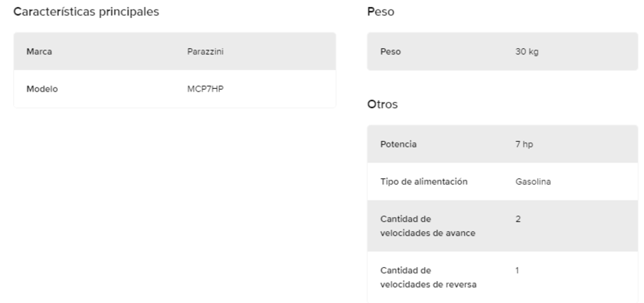Click the Peso section heading
The width and height of the screenshot is (644, 303).
381,12
